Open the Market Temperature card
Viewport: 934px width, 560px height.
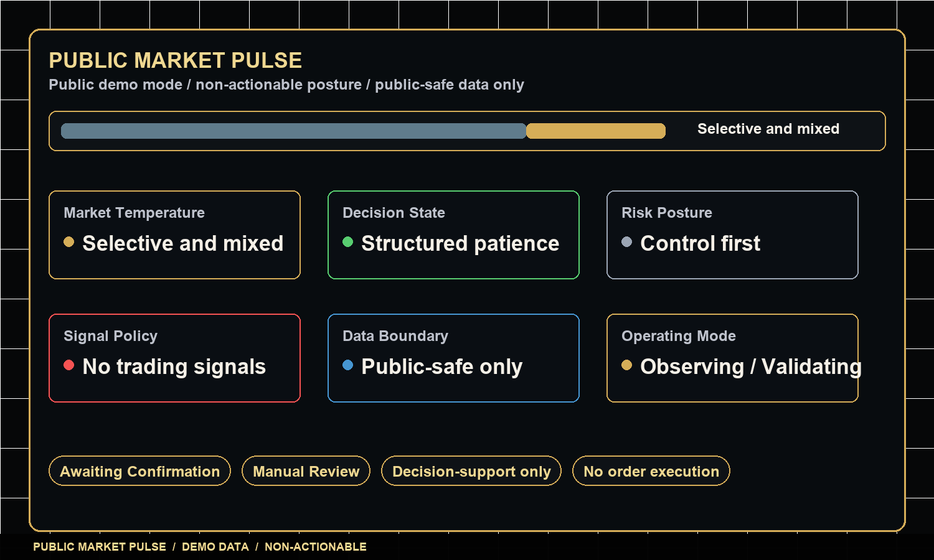(x=174, y=235)
